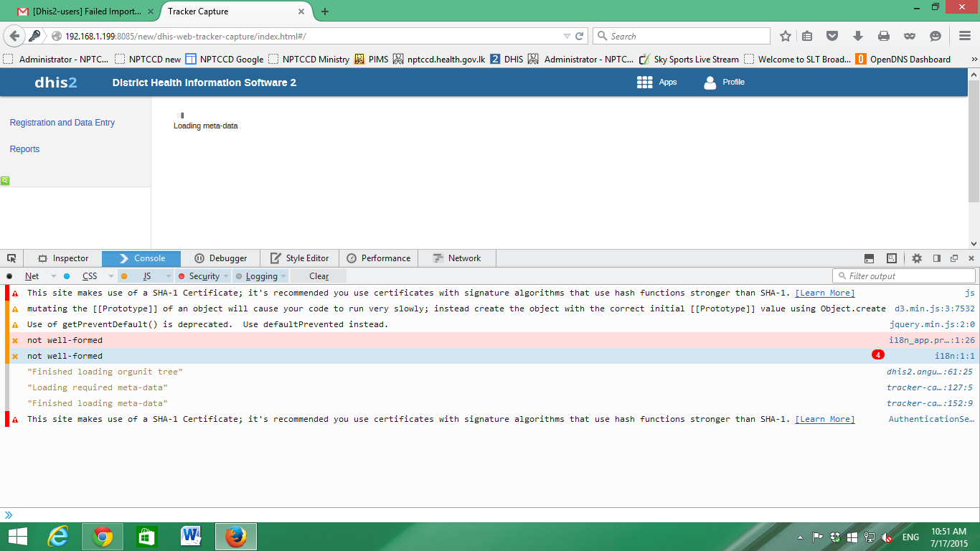Open the Reports link

tap(24, 149)
